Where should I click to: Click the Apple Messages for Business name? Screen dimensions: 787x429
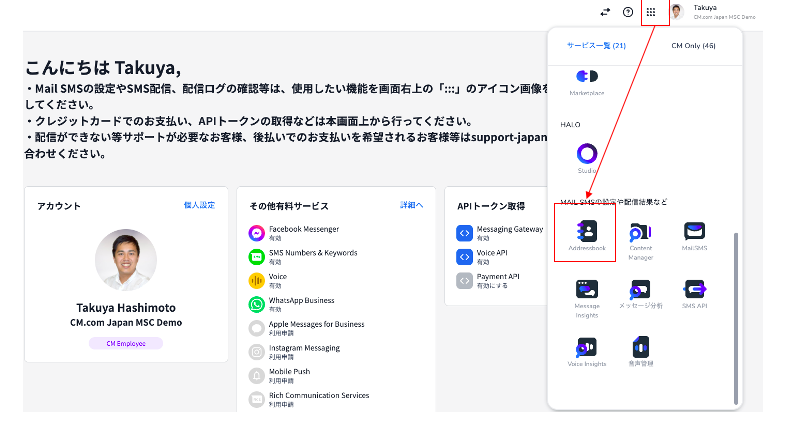pos(316,324)
